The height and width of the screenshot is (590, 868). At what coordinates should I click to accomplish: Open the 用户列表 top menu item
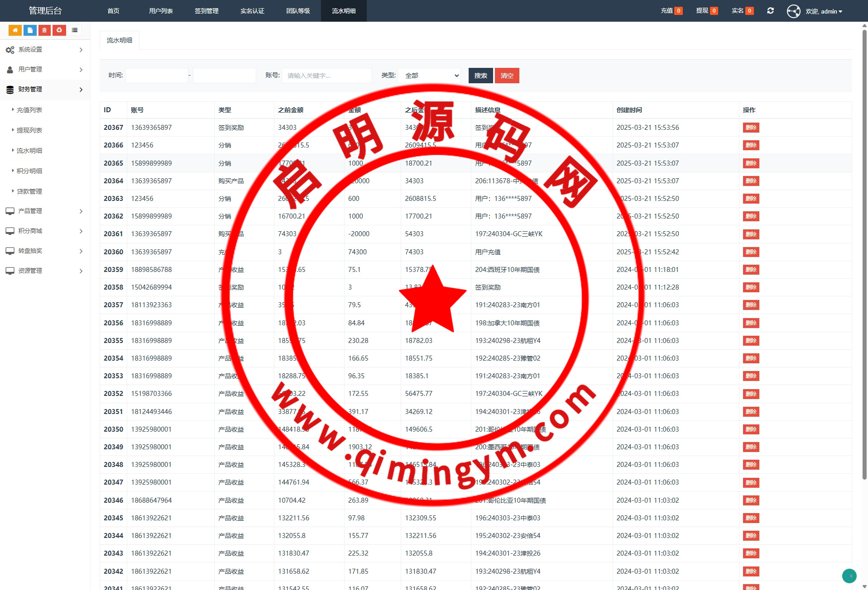click(161, 11)
